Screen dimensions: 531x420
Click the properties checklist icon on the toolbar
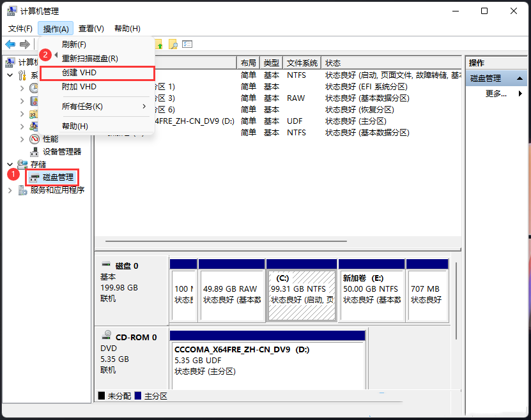pyautogui.click(x=187, y=44)
